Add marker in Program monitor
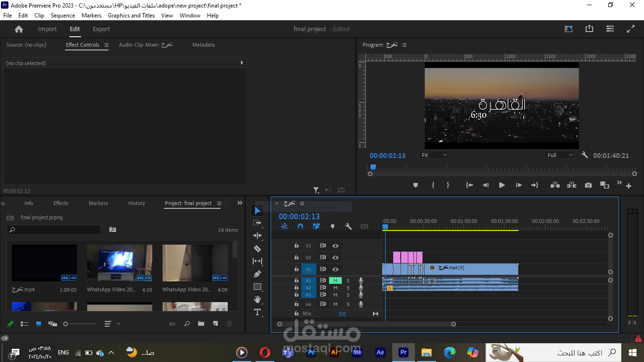The height and width of the screenshot is (362, 644). 415,185
